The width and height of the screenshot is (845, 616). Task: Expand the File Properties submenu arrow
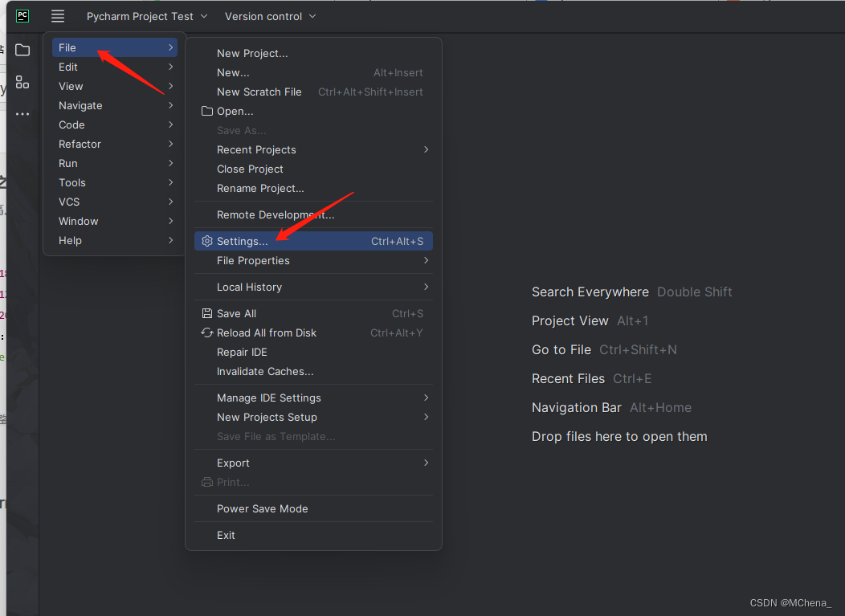(426, 260)
